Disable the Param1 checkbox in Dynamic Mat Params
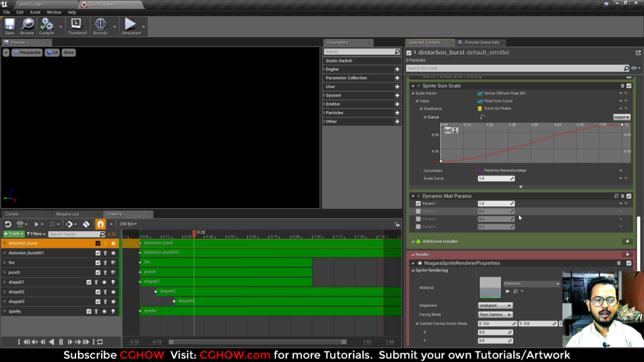This screenshot has height=362, width=644. point(419,203)
